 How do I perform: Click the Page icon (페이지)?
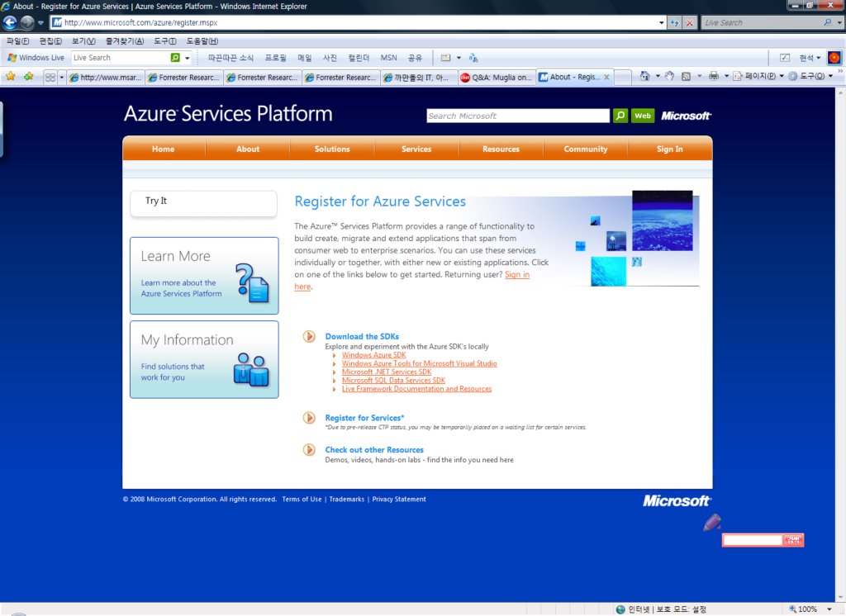pyautogui.click(x=738, y=77)
